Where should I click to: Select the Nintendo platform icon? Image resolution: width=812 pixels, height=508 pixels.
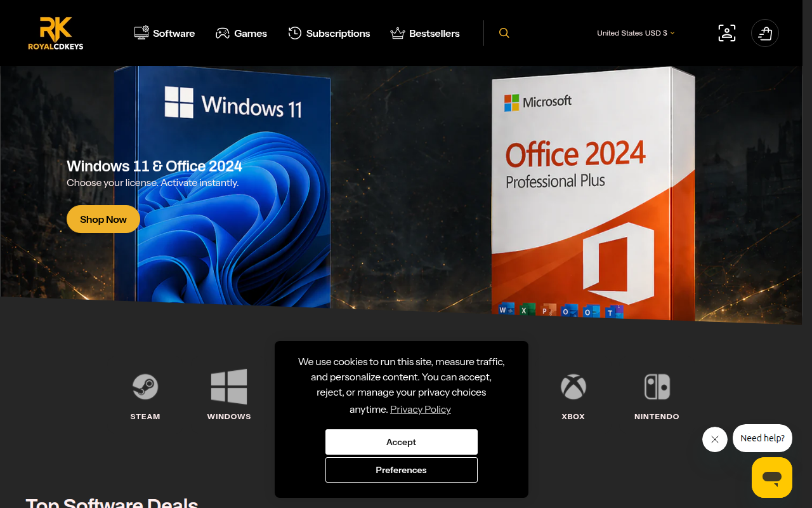tap(657, 386)
